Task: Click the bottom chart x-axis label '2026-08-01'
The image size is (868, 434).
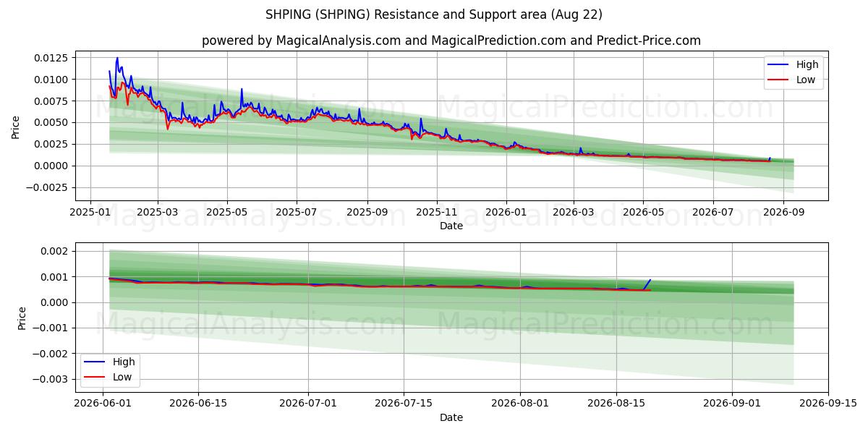Action: coord(520,404)
